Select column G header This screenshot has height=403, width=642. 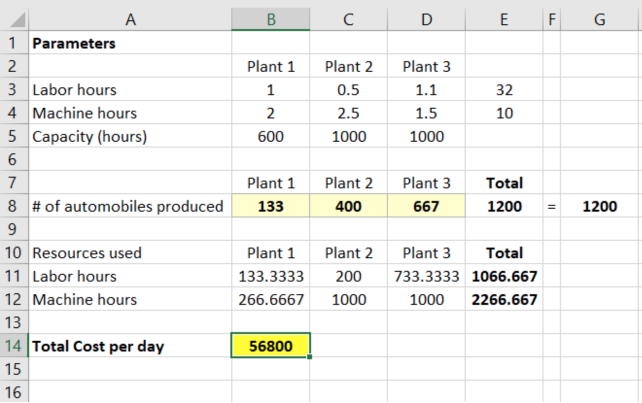(599, 19)
